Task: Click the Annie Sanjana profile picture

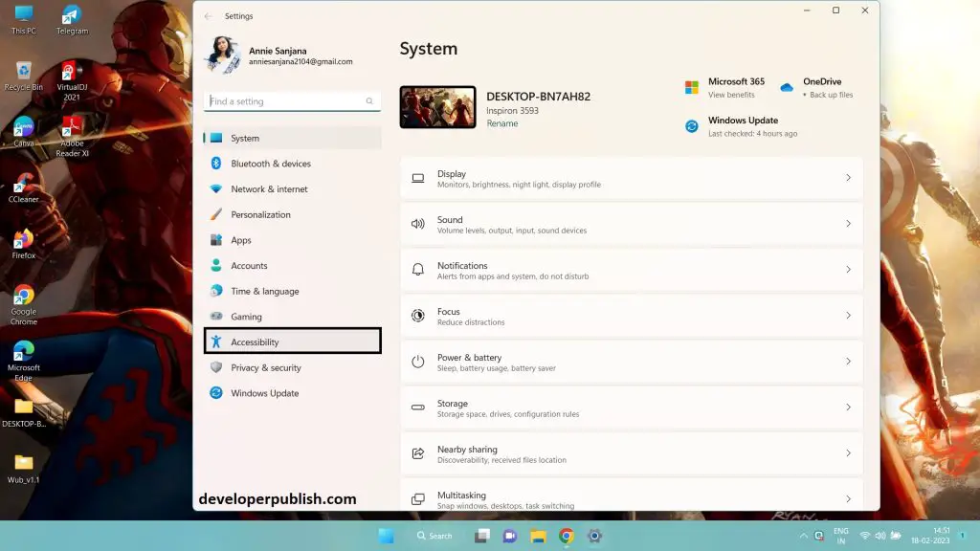Action: click(222, 55)
